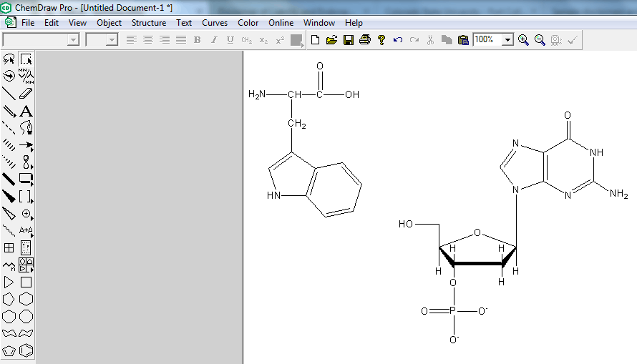Select the Lasso tool

(x=9, y=59)
